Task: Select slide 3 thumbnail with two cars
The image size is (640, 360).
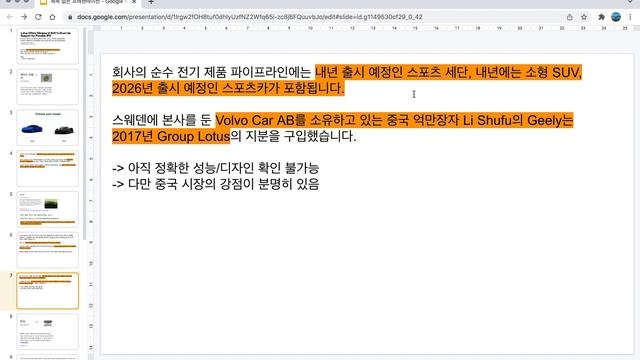Action: point(47,127)
